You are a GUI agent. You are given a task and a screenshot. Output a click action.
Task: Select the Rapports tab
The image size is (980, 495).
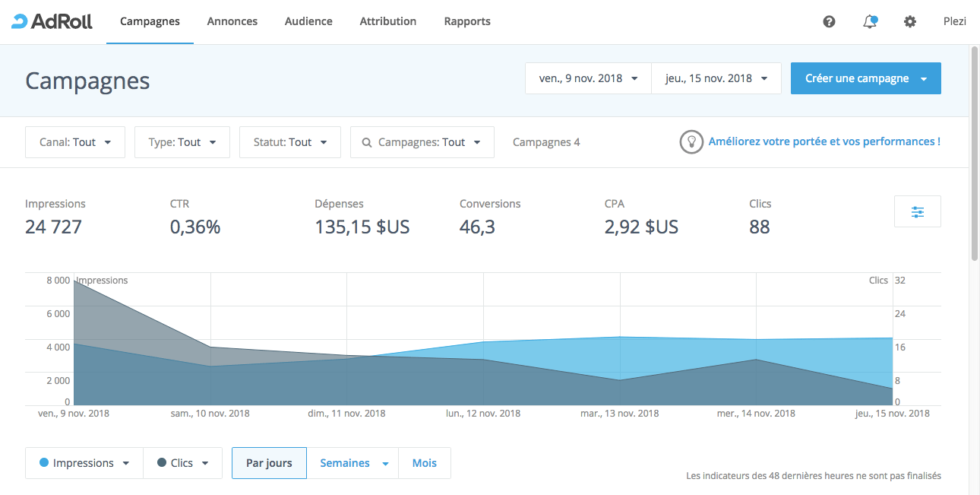point(467,21)
